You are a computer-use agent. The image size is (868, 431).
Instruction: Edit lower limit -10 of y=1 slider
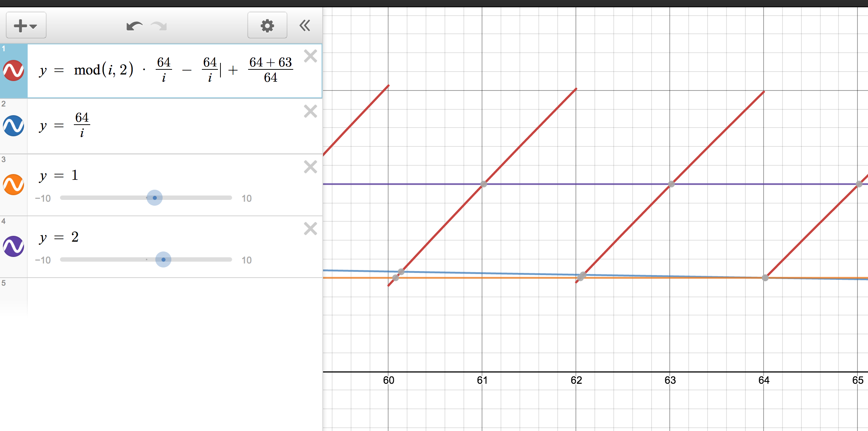43,198
